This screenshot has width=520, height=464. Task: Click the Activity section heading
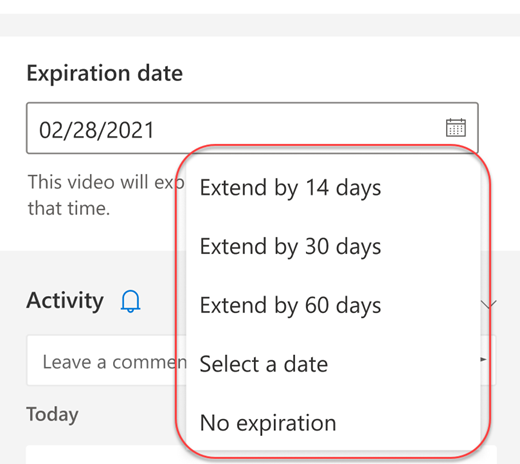click(65, 301)
